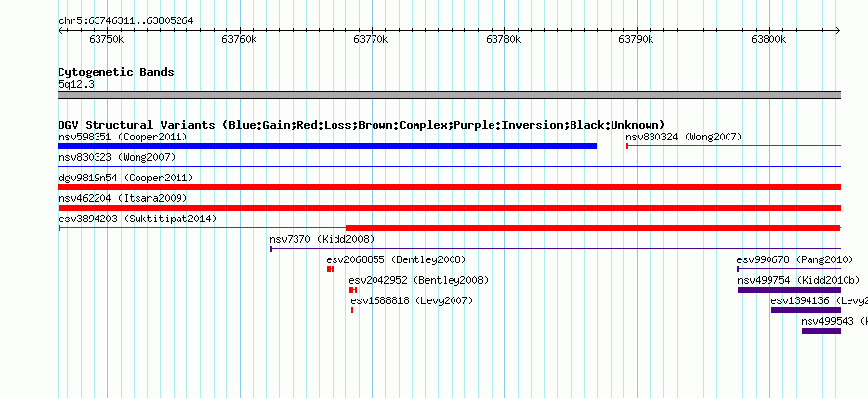The width and height of the screenshot is (868, 398).
Task: Click the thick red esv3894203 bar segment
Action: click(x=593, y=228)
